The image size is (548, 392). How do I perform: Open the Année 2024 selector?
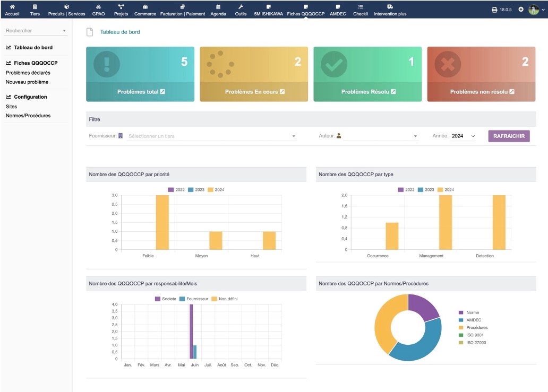pyautogui.click(x=463, y=136)
